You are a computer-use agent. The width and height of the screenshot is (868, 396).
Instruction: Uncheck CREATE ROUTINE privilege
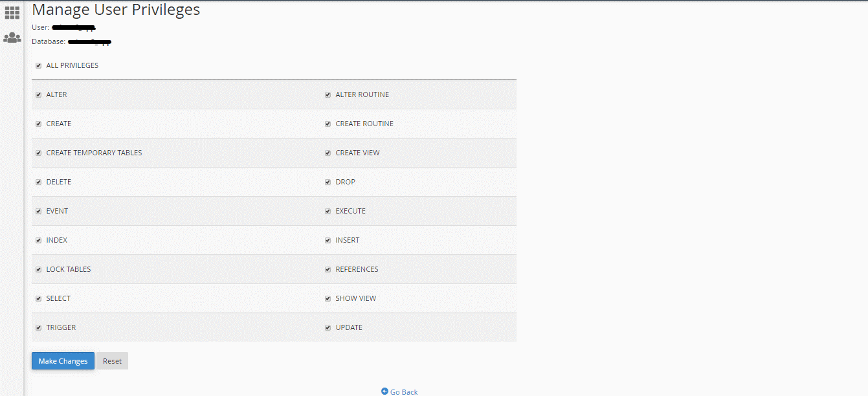click(x=328, y=123)
